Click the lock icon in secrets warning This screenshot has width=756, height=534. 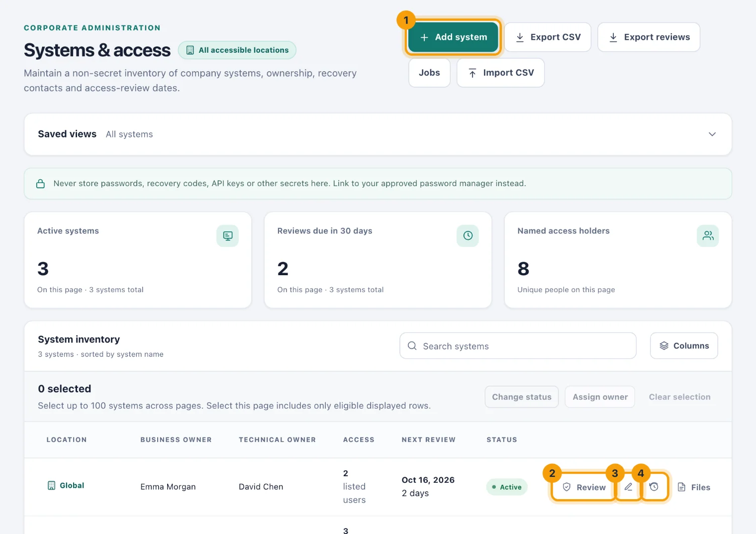(41, 184)
